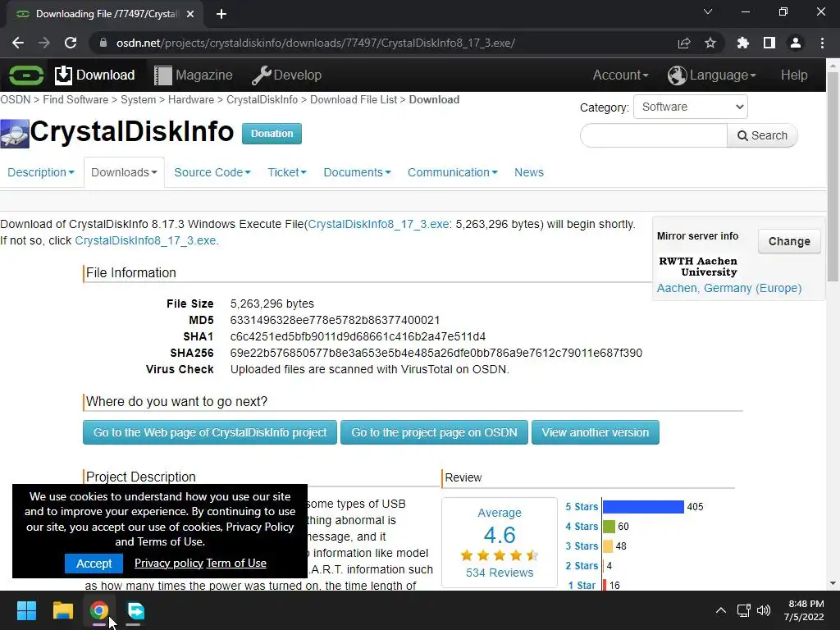
Task: Open the Term of Use link
Action: tap(236, 563)
